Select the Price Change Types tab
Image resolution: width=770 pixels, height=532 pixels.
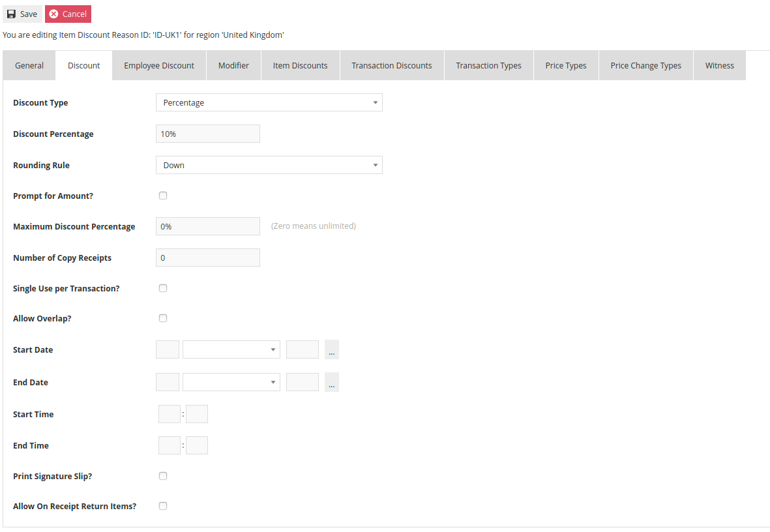coord(645,65)
